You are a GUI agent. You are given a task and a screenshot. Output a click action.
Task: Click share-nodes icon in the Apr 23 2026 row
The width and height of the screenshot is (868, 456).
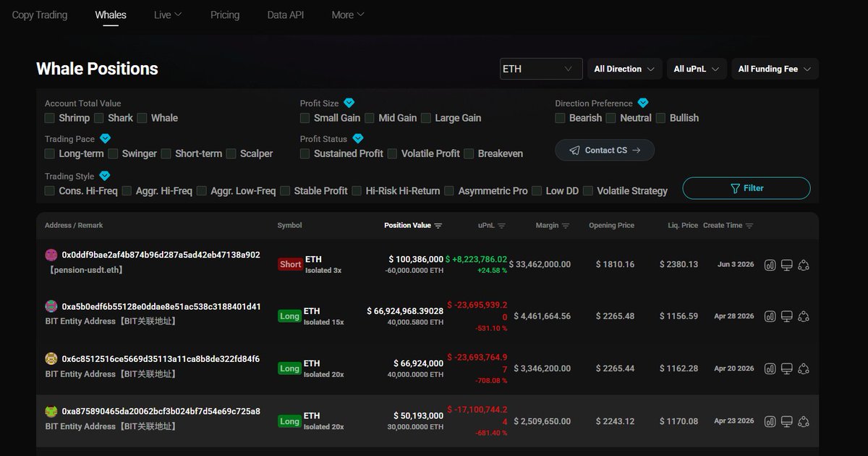click(803, 421)
